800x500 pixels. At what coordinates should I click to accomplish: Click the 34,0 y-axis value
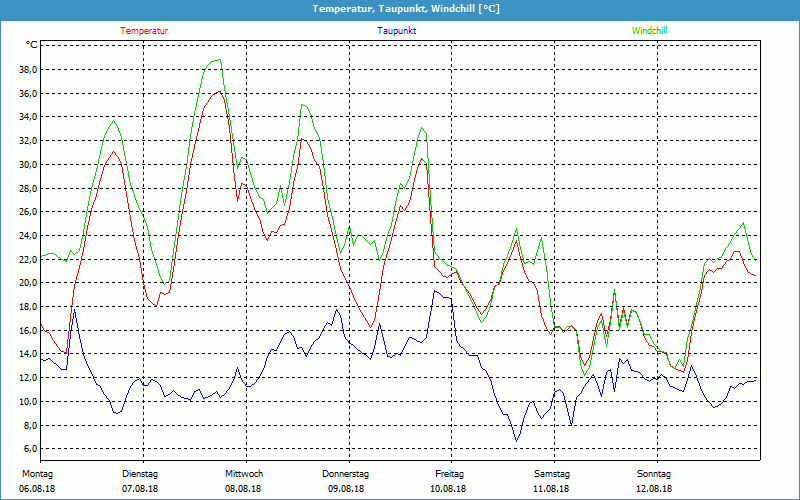[x=28, y=117]
